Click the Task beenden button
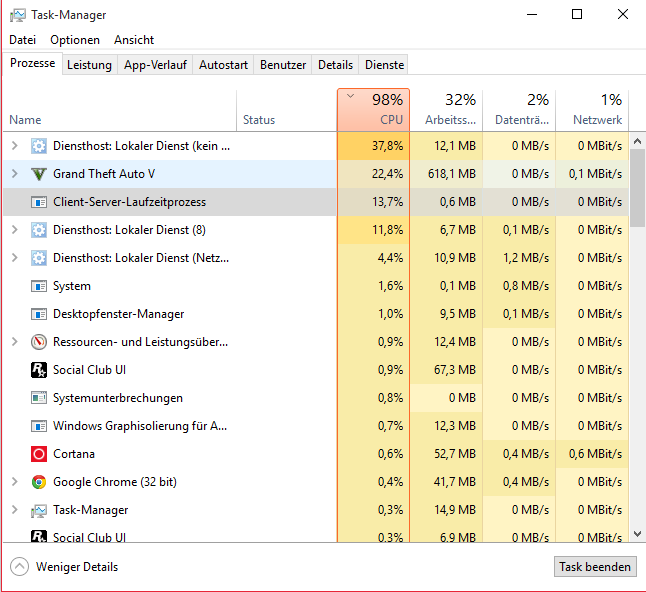 595,567
